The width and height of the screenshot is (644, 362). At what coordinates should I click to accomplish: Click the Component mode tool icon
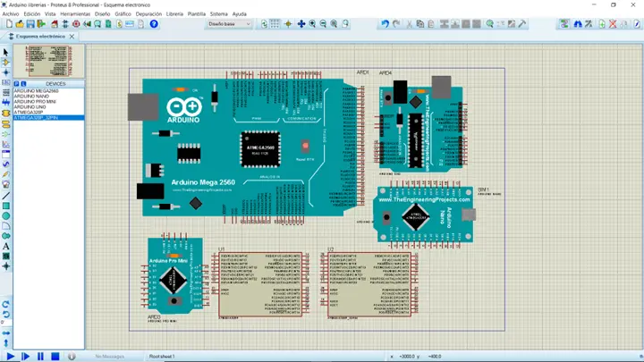tap(5, 63)
